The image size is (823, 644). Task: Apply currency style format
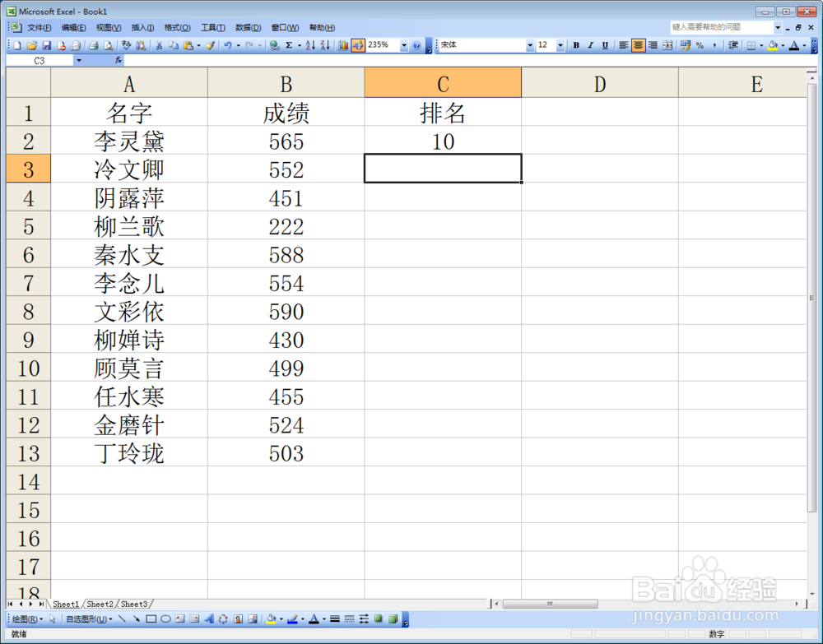click(685, 45)
